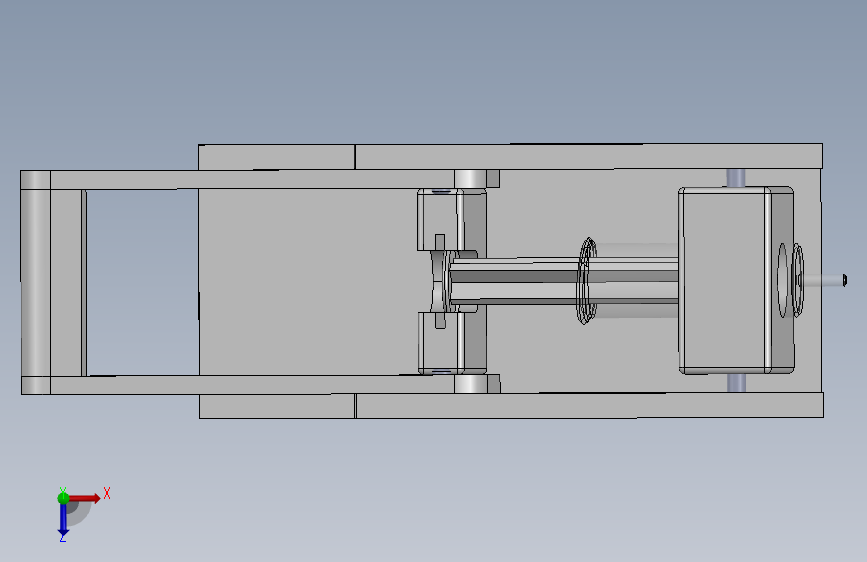Select the large rectangular block on the right
Viewport: 867px width, 562px height.
[x=736, y=280]
